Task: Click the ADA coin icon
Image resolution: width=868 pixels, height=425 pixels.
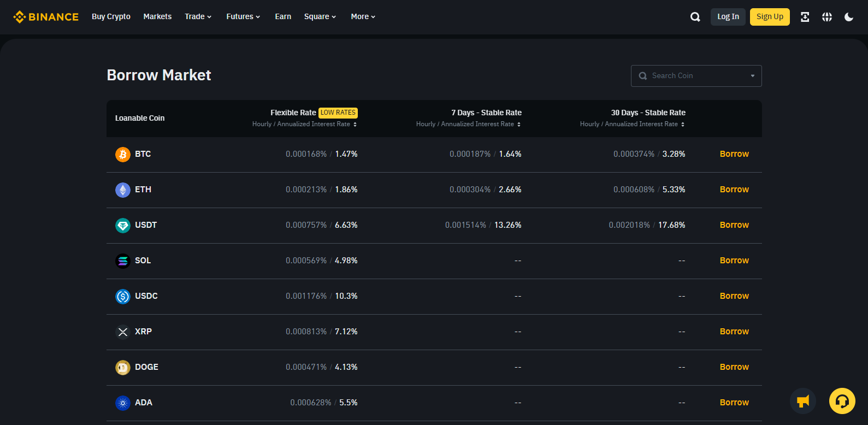Action: coord(123,403)
